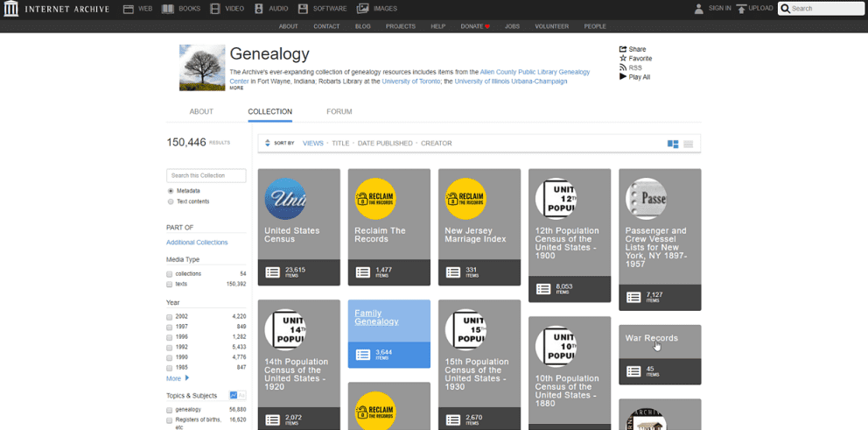
Task: Click the Genealogy tree thumbnail
Action: [202, 67]
